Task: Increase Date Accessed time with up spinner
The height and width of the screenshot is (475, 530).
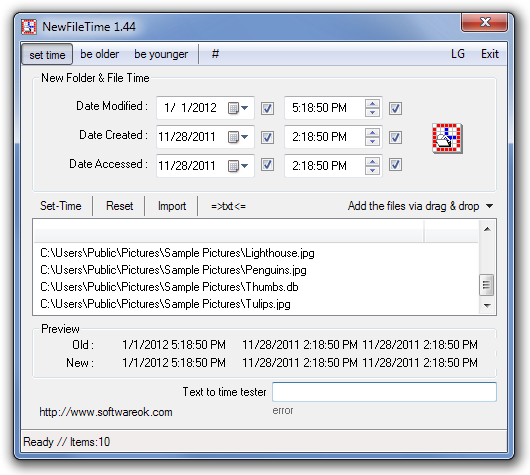Action: point(372,162)
